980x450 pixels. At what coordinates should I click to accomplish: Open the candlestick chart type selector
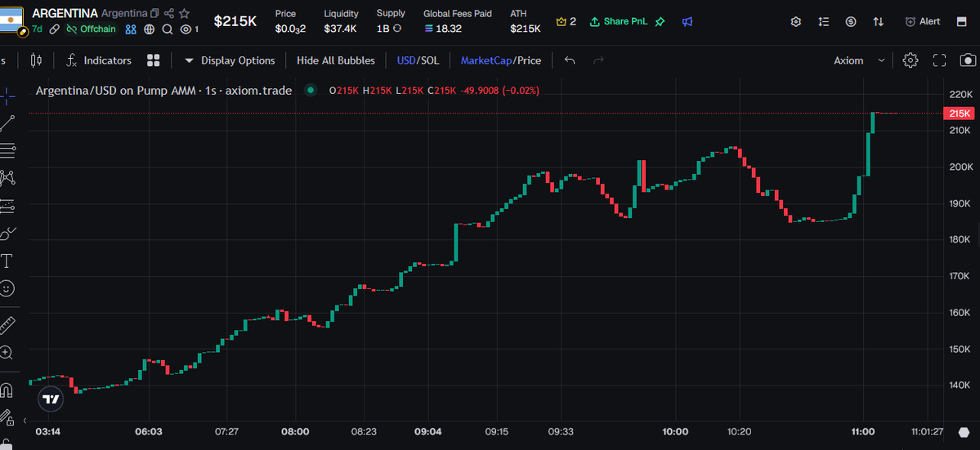click(x=36, y=60)
